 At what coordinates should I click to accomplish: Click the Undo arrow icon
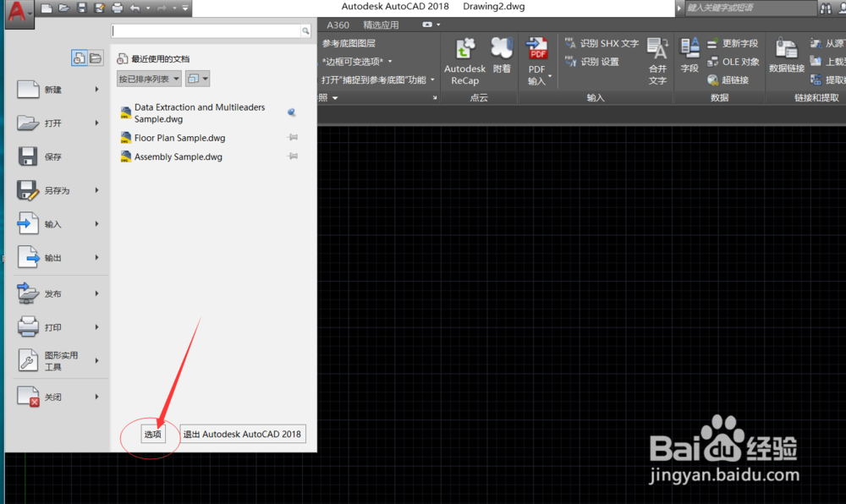click(135, 8)
